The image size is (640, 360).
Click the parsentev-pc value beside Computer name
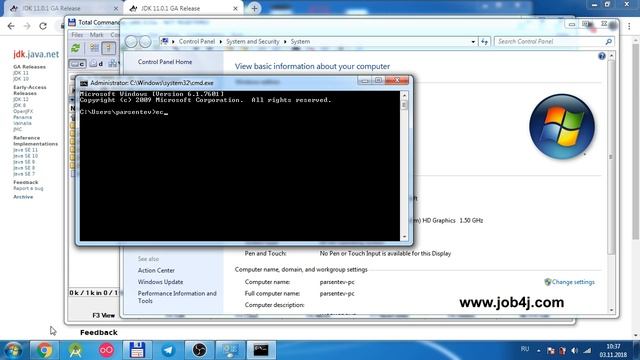[x=337, y=282]
